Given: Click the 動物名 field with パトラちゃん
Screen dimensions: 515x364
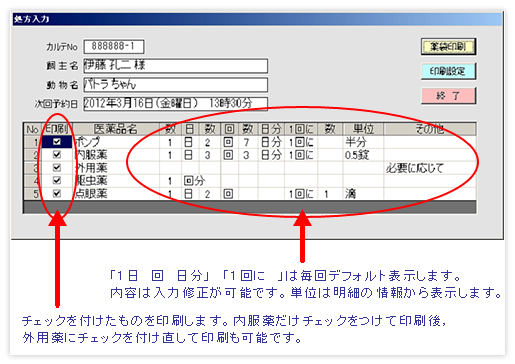Looking at the screenshot, I should tap(175, 85).
